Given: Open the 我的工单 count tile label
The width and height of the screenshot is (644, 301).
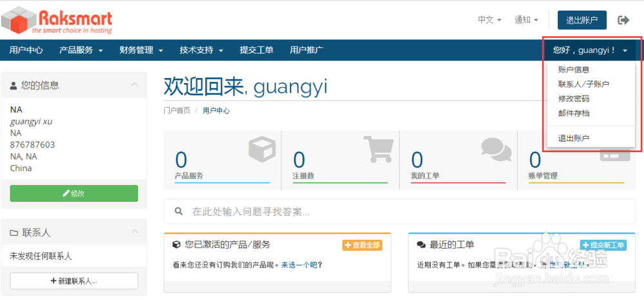Looking at the screenshot, I should 425,176.
